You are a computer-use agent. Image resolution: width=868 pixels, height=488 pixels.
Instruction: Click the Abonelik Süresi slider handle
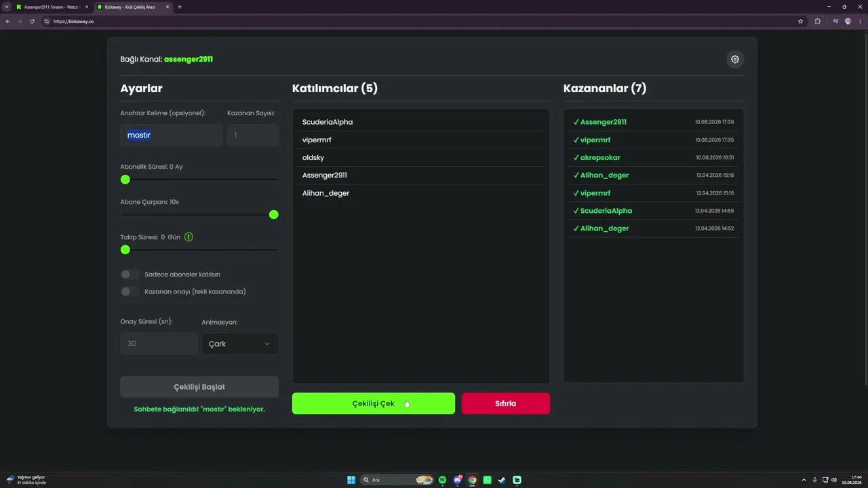click(125, 180)
